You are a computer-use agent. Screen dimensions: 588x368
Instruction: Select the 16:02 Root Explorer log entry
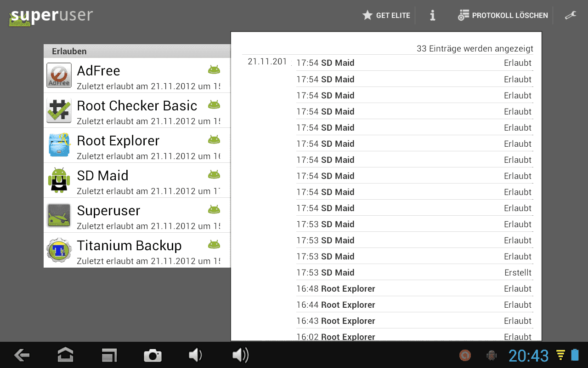(414, 336)
